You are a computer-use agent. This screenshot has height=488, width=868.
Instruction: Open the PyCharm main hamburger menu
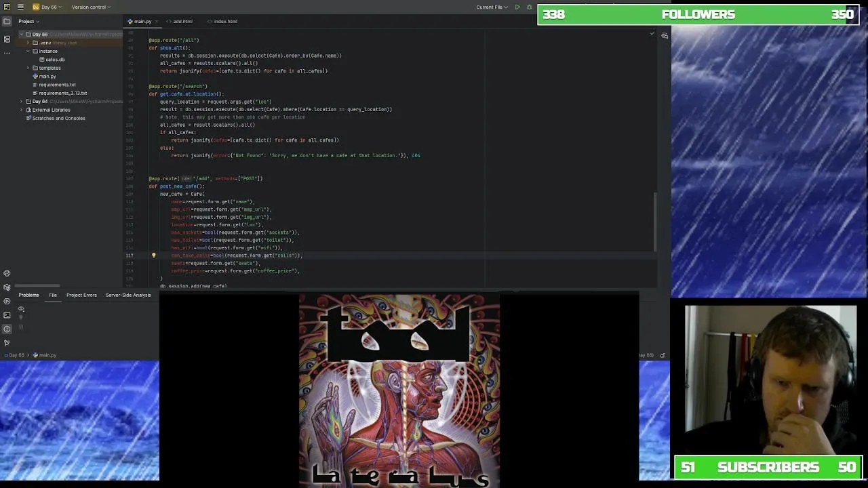pos(20,7)
